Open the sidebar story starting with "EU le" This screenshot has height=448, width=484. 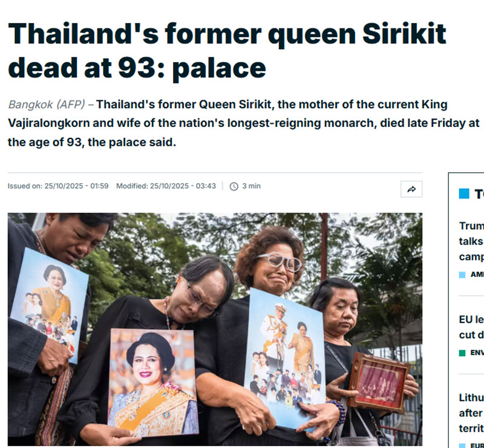pyautogui.click(x=471, y=326)
